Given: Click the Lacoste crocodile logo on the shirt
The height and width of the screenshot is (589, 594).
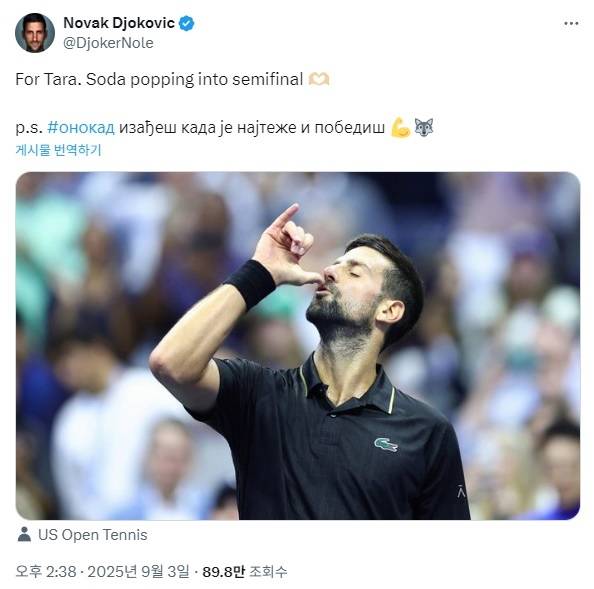Looking at the screenshot, I should [x=386, y=445].
